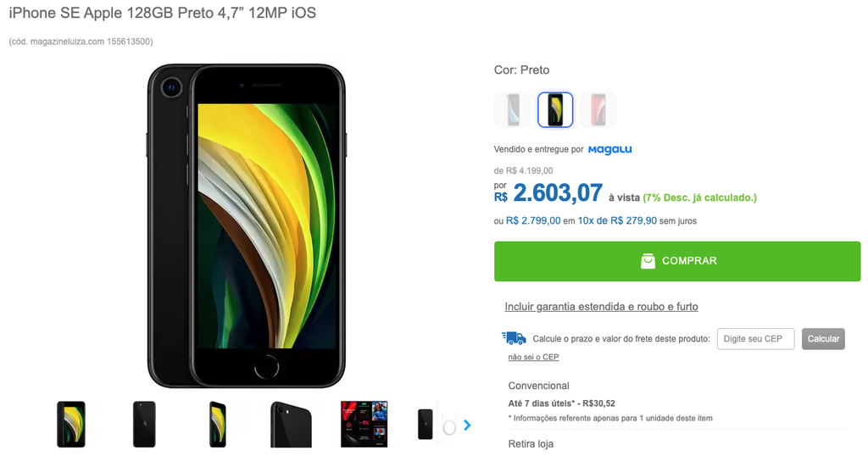Click the 10x de R$ 279,90 installment text

coord(617,220)
